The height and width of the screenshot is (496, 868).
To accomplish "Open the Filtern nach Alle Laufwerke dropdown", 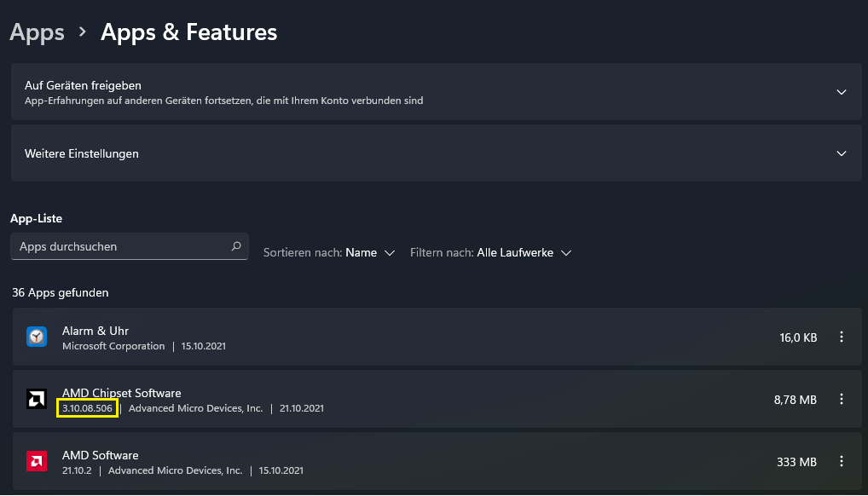I will [x=490, y=252].
